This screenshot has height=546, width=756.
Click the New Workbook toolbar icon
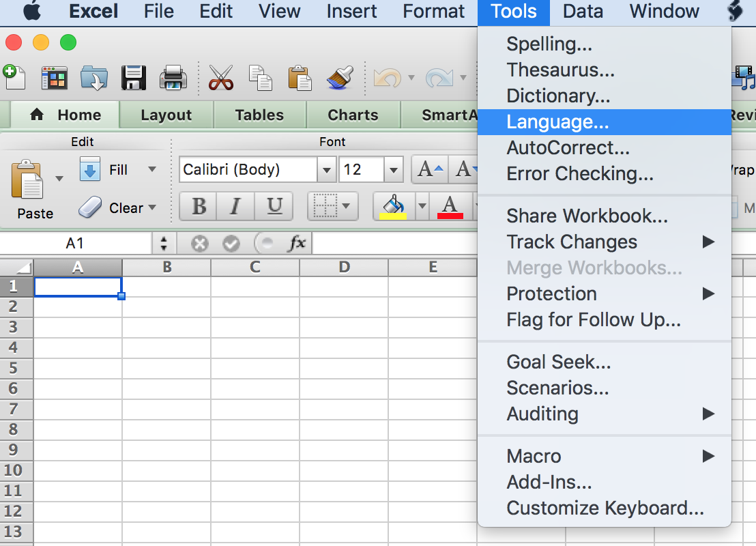(x=14, y=78)
